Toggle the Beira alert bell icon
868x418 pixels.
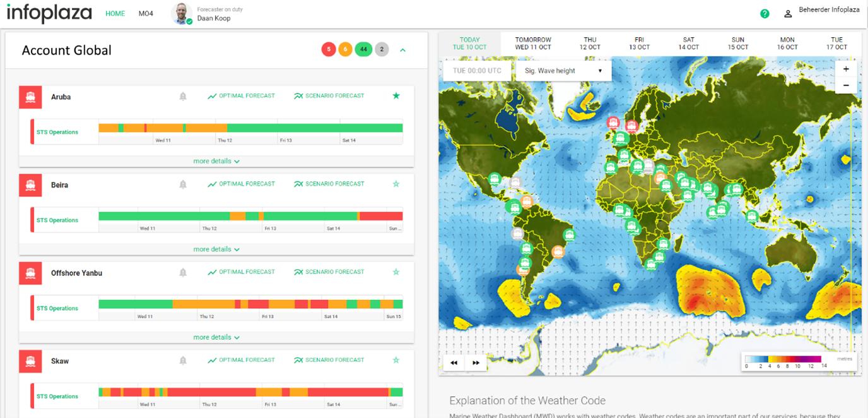[183, 184]
